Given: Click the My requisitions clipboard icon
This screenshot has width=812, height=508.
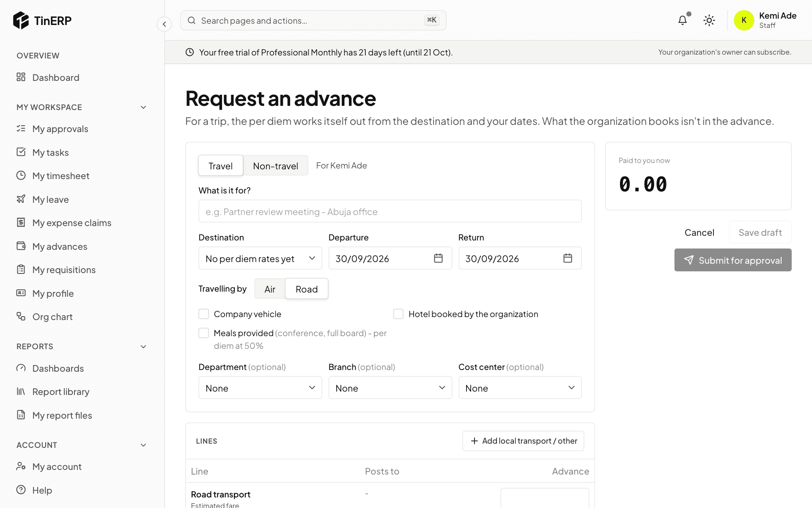Looking at the screenshot, I should click(x=21, y=269).
